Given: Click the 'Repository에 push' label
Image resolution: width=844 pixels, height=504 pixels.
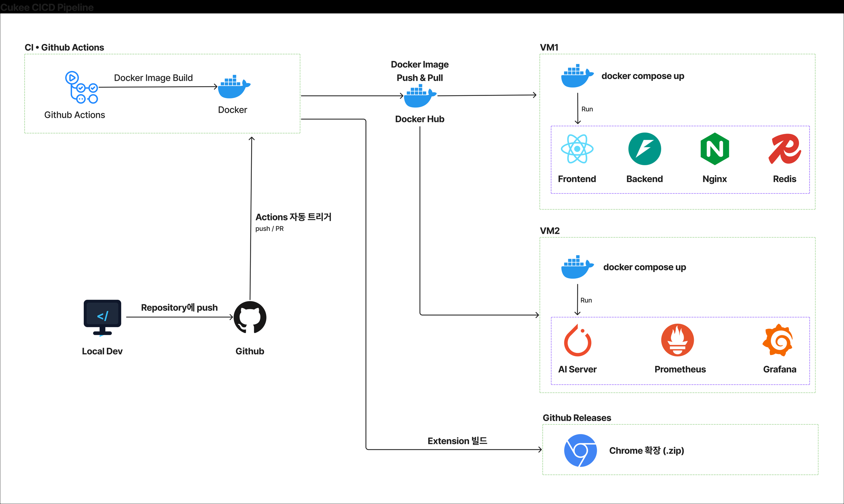Looking at the screenshot, I should 179,308.
